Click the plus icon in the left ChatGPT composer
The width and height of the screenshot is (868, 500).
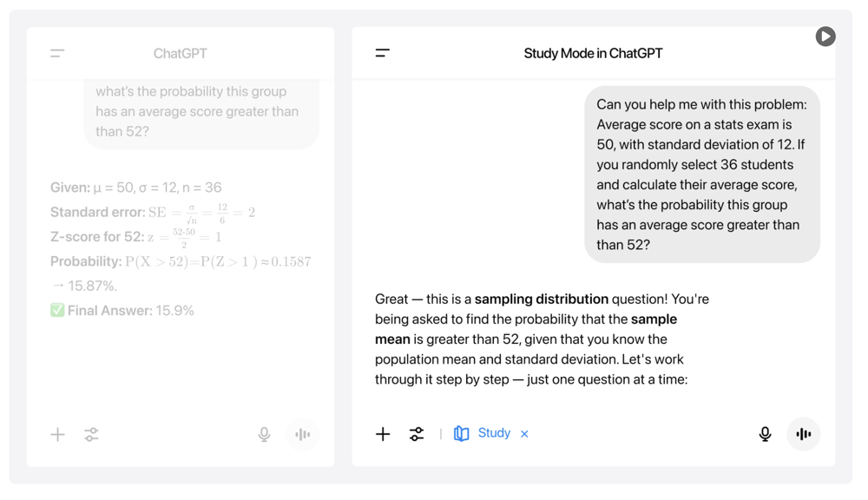(57, 434)
